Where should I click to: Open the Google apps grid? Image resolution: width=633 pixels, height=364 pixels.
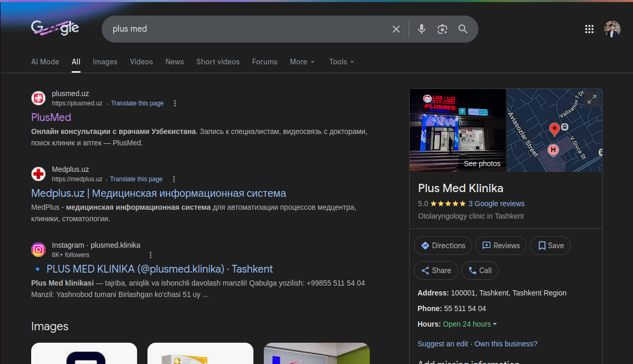click(589, 29)
